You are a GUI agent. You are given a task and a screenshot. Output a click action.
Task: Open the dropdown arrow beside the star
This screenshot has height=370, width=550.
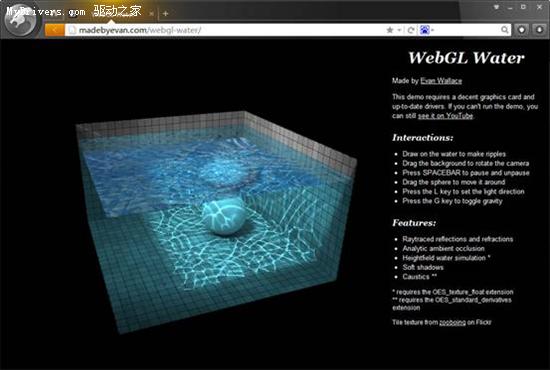[399, 30]
